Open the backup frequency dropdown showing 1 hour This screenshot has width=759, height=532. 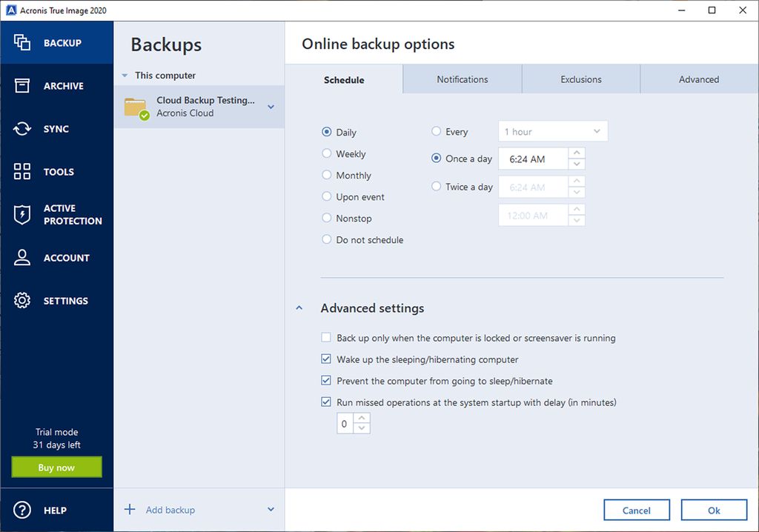pos(552,131)
